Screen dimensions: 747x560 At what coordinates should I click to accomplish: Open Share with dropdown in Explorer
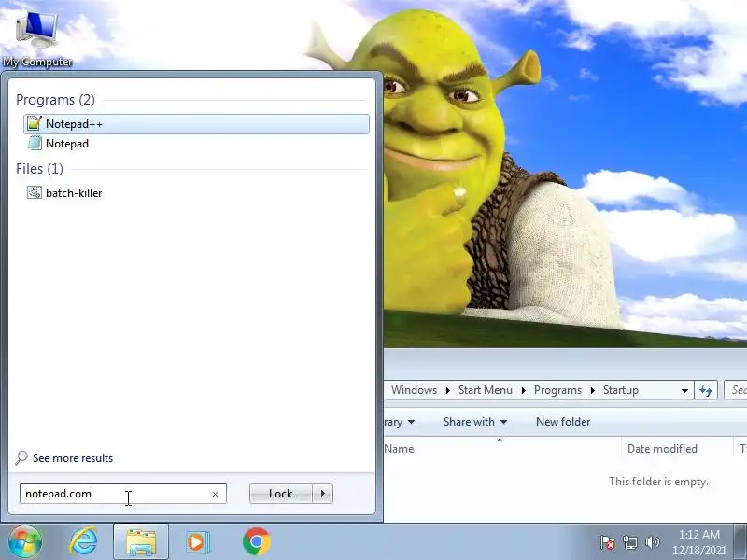pos(475,422)
